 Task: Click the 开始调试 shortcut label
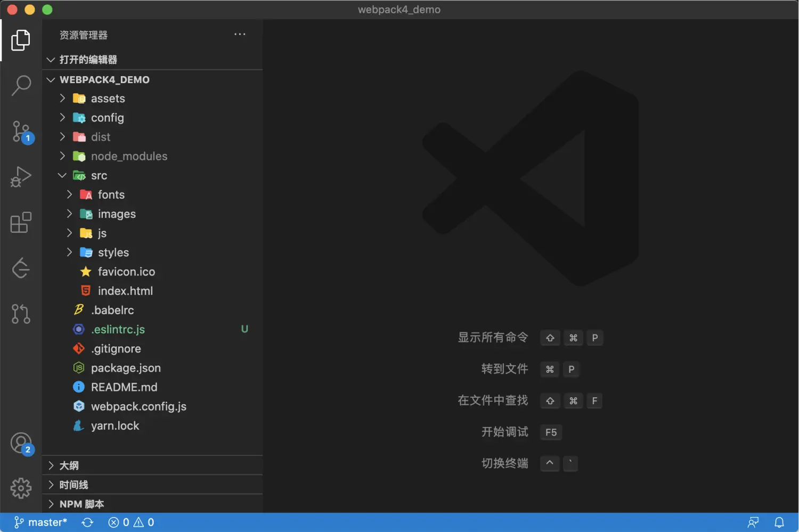504,432
